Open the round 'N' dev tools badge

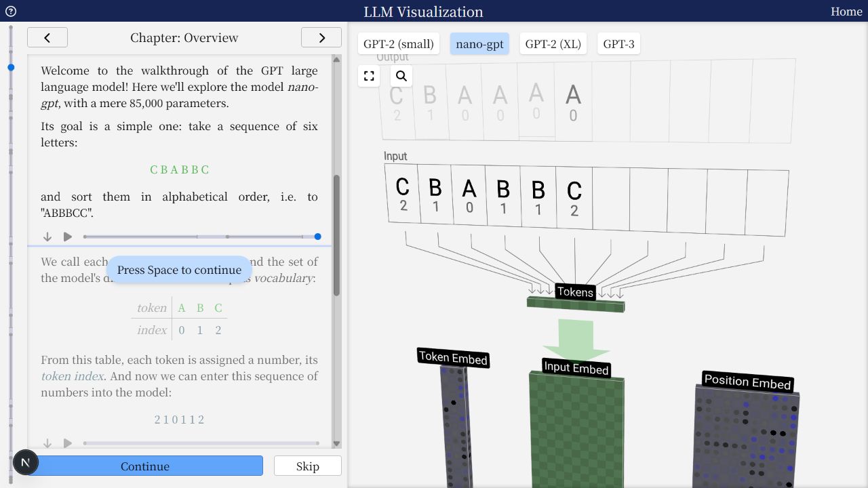point(26,462)
